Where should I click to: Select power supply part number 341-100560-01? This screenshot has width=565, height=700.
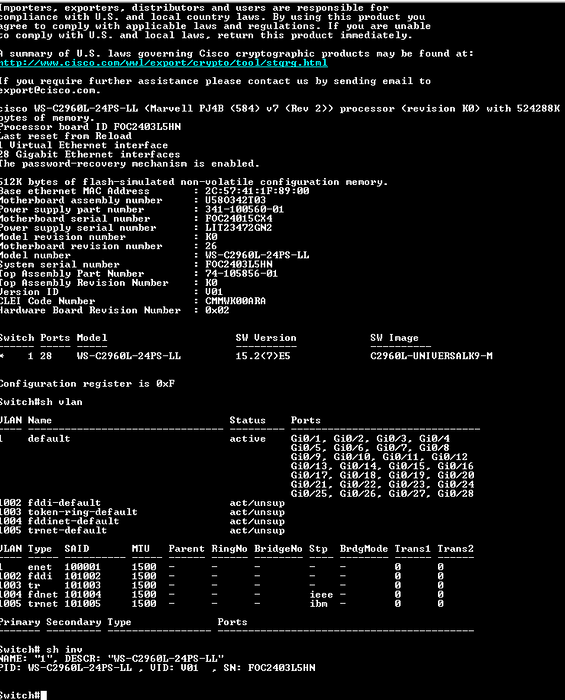(245, 209)
